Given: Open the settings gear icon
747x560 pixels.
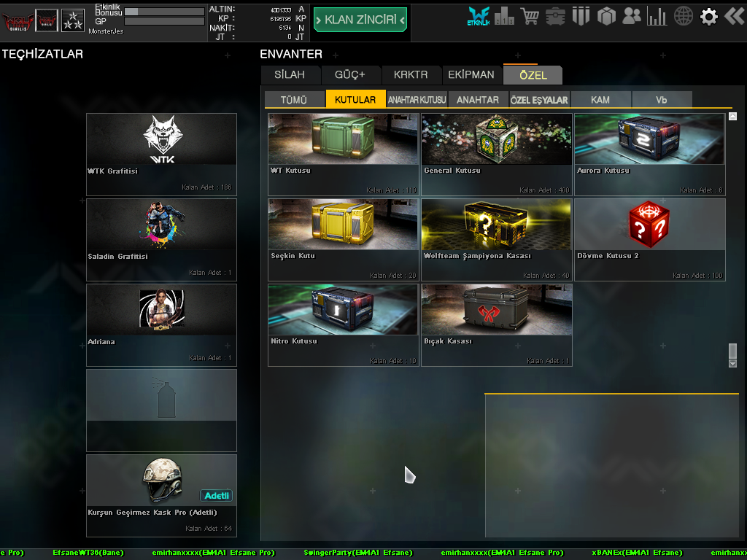Looking at the screenshot, I should (709, 17).
